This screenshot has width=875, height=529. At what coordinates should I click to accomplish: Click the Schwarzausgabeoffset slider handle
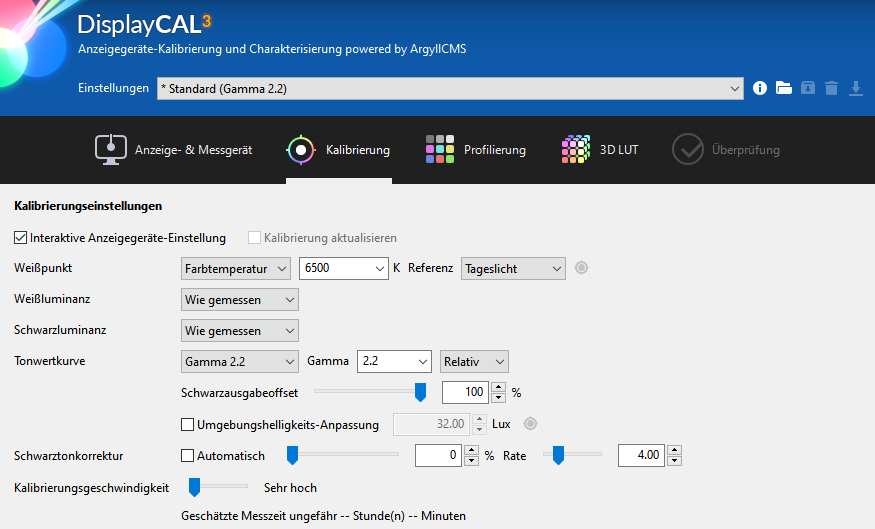click(420, 392)
